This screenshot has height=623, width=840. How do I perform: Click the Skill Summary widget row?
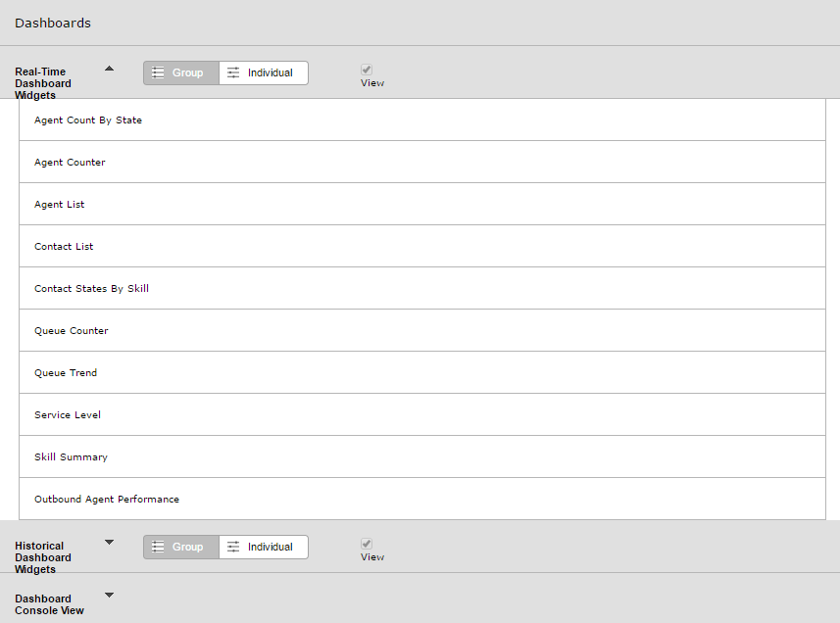pos(422,456)
